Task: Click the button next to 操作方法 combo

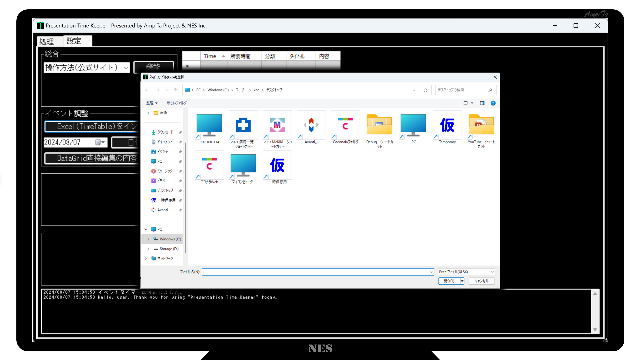Action: (153, 67)
